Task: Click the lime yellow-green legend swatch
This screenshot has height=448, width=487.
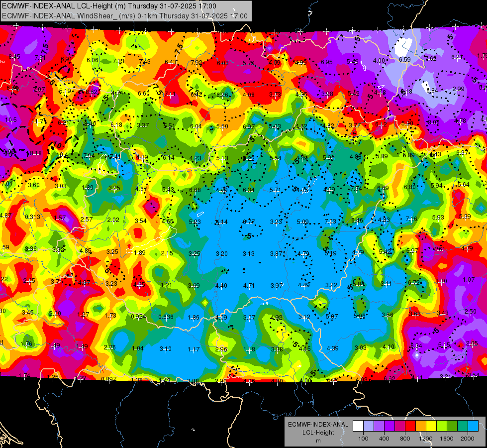Action: click(x=442, y=426)
